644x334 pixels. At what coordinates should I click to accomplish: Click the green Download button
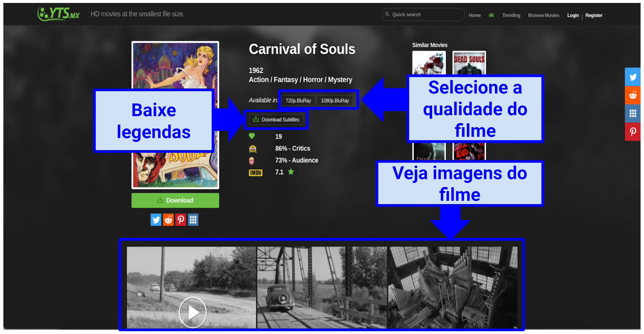[x=175, y=200]
